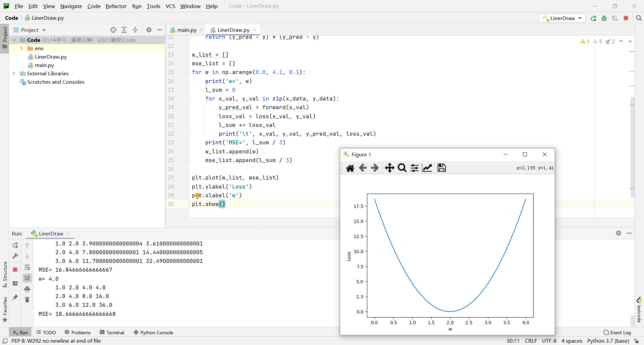Change the UTF-8 file encoding
The width and height of the screenshot is (644, 345).
pos(549,341)
